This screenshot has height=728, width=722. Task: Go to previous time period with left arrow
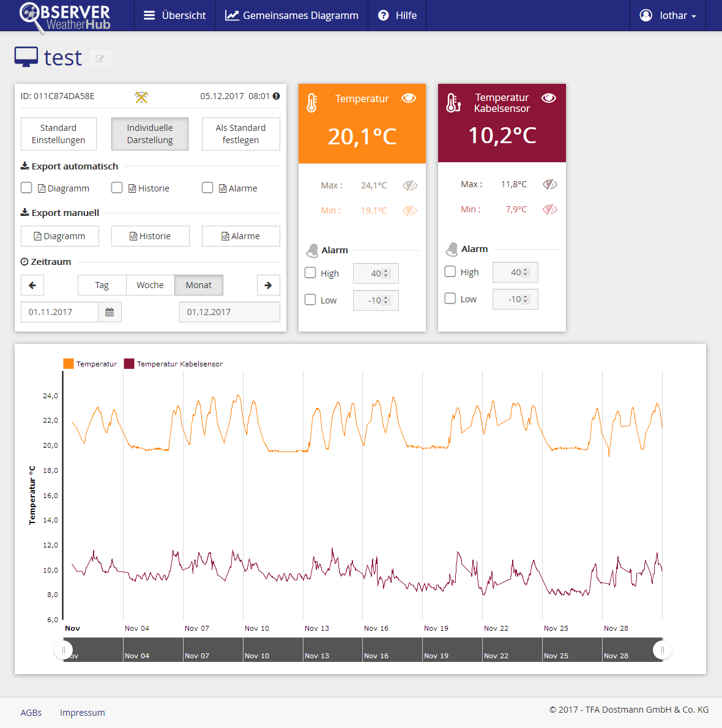point(32,285)
